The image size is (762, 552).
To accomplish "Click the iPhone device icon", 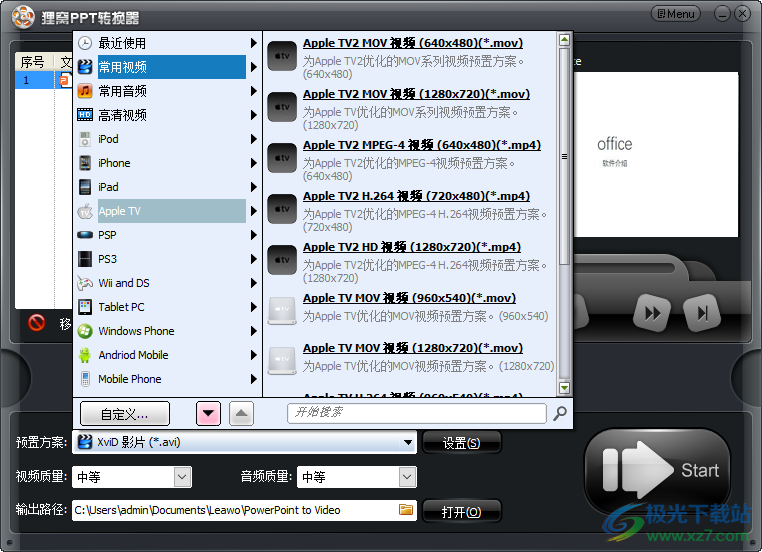I will (x=85, y=163).
